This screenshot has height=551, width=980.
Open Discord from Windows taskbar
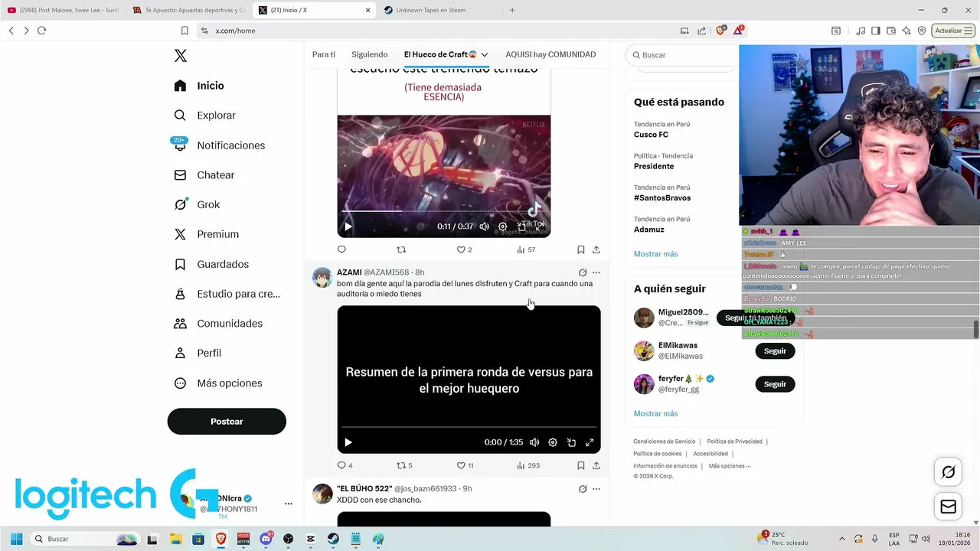coord(266,539)
